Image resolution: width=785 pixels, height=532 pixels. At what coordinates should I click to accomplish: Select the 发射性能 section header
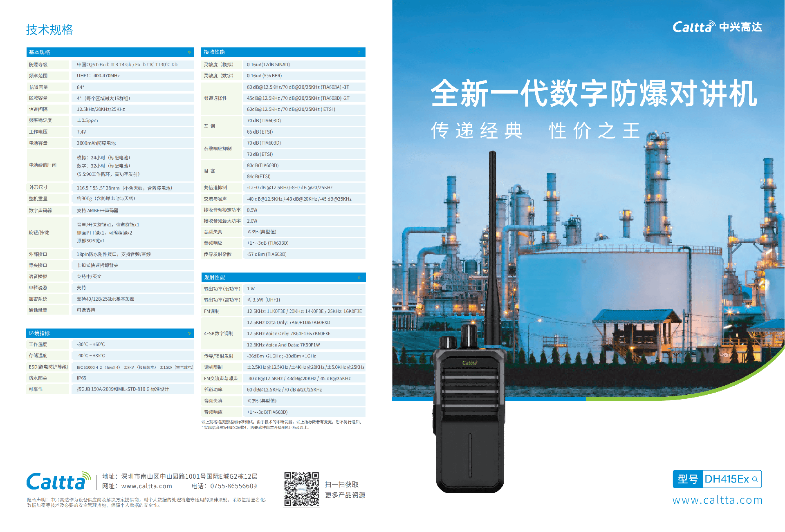pyautogui.click(x=215, y=277)
